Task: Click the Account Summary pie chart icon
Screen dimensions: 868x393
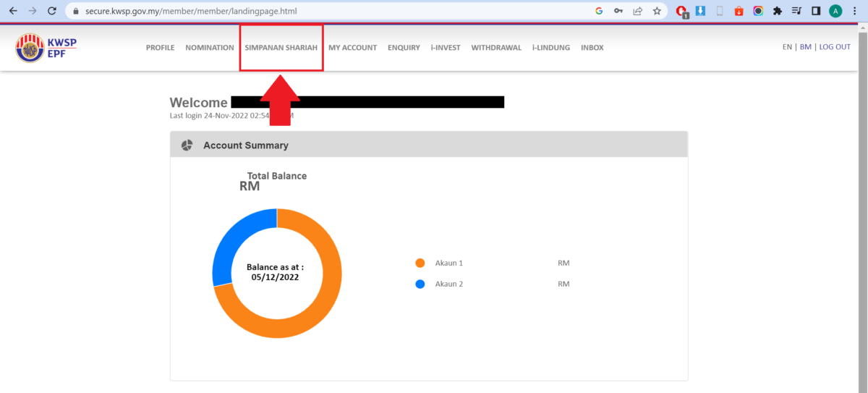Action: click(x=187, y=145)
